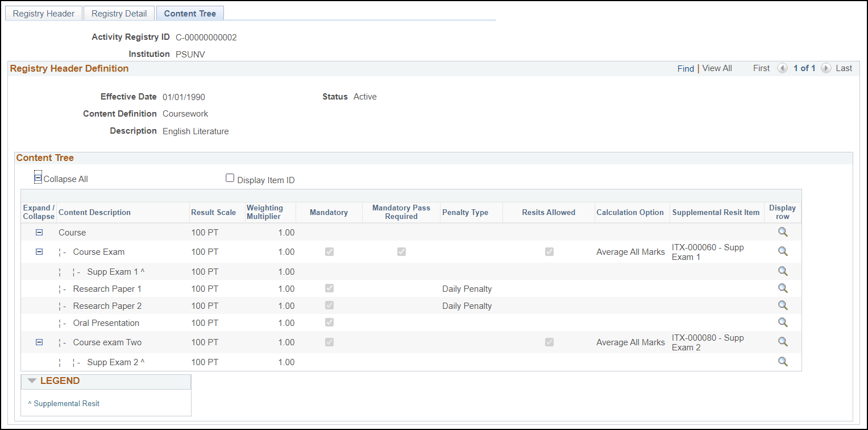Collapse the Course Exam node
Screen dimensions: 868x430
pyautogui.click(x=39, y=251)
